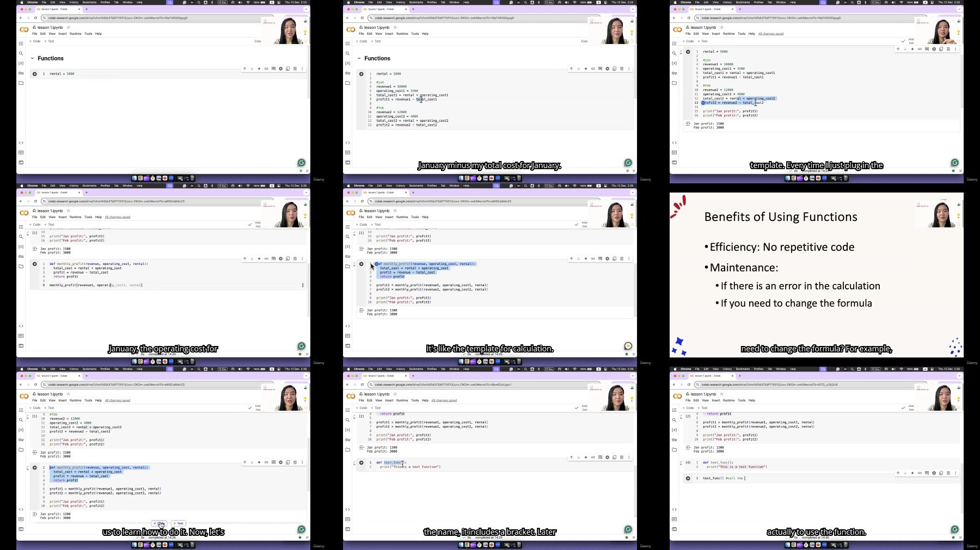Close bottom status bar X in "use the function" frame
This screenshot has width=980, height=550.
pos(960,537)
